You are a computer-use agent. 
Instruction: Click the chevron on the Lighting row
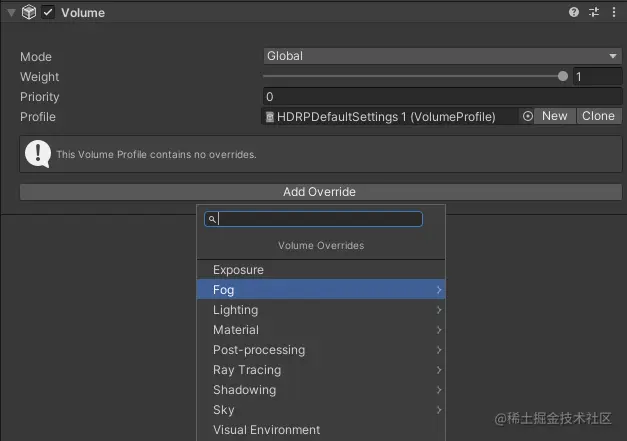click(x=439, y=310)
